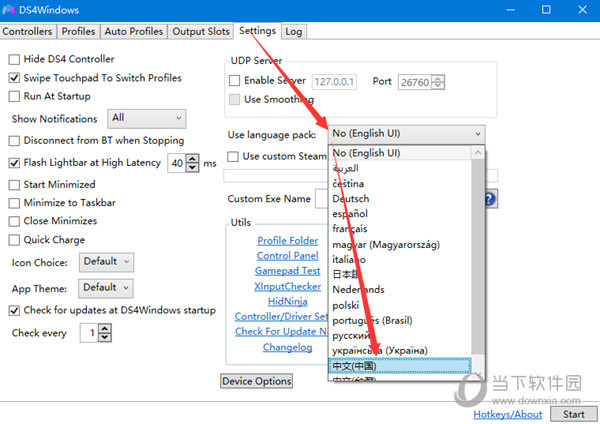Click the Start button

click(x=574, y=414)
